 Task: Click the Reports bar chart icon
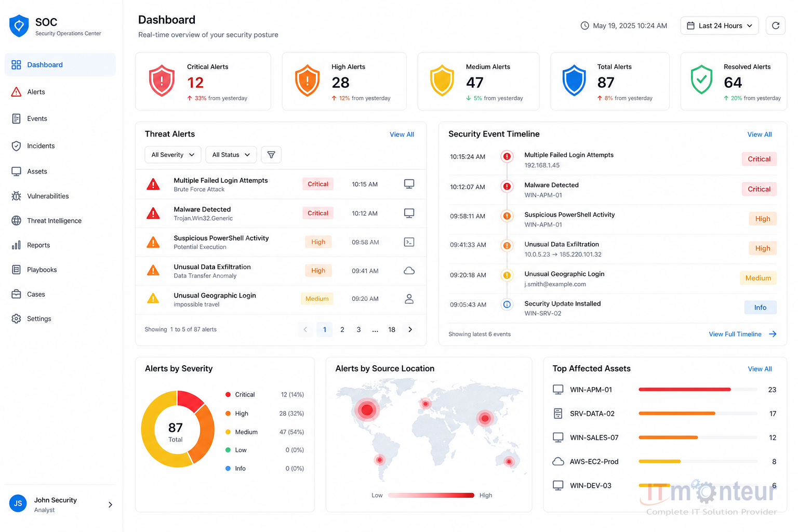tap(16, 245)
